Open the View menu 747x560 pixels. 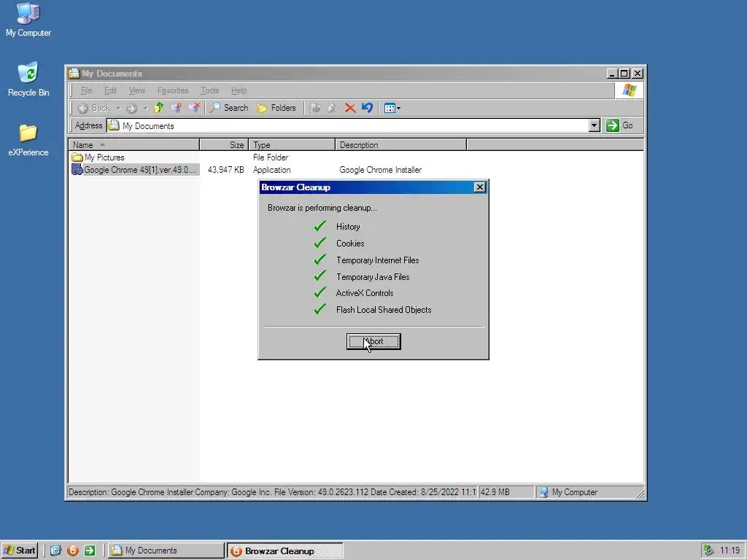click(x=136, y=90)
